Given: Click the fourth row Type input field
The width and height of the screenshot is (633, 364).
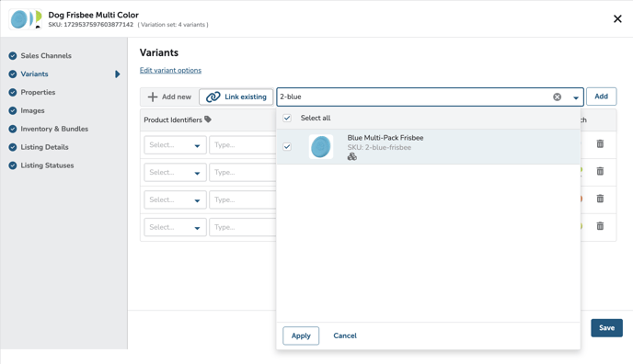Looking at the screenshot, I should [x=243, y=227].
